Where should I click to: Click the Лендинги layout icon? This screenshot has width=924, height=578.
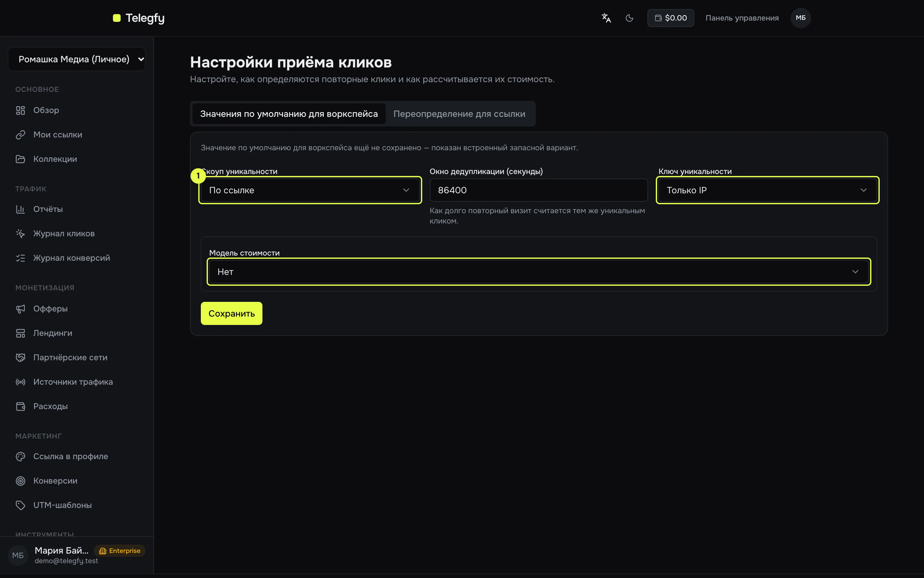[x=20, y=333]
